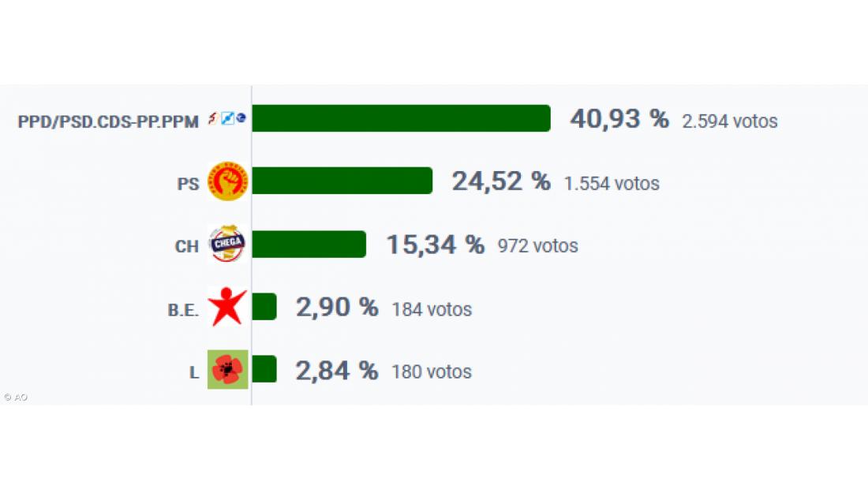Image resolution: width=868 pixels, height=489 pixels.
Task: Click the 40,93 % percentage value
Action: (x=619, y=119)
